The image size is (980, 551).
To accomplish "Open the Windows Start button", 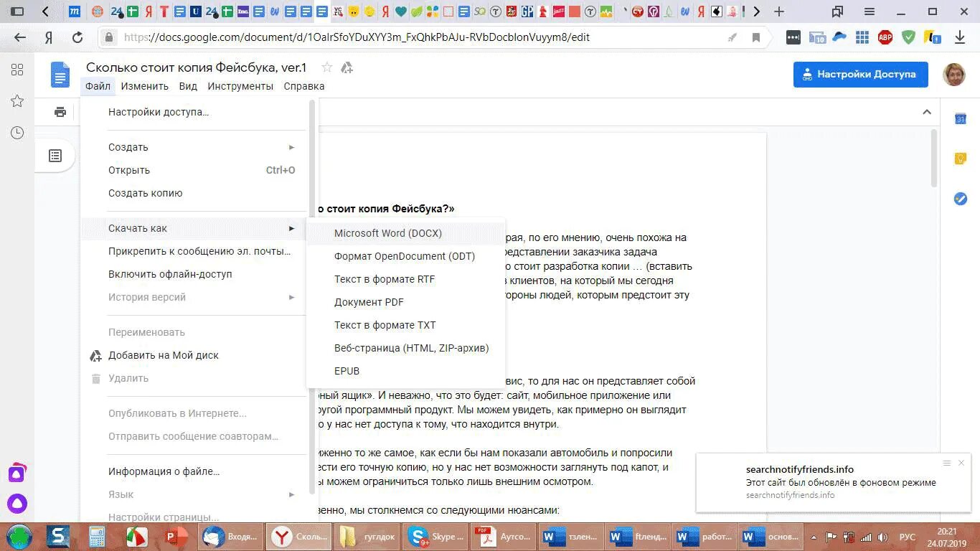I will (x=19, y=537).
